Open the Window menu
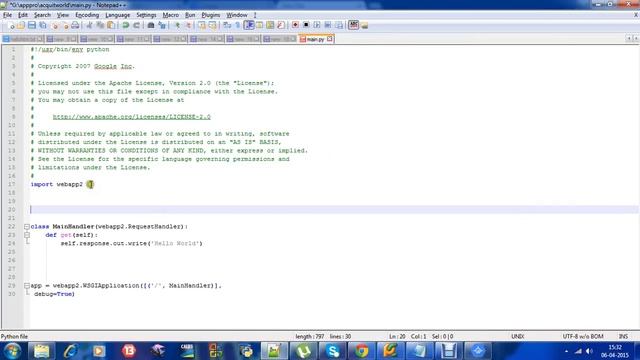 point(237,15)
